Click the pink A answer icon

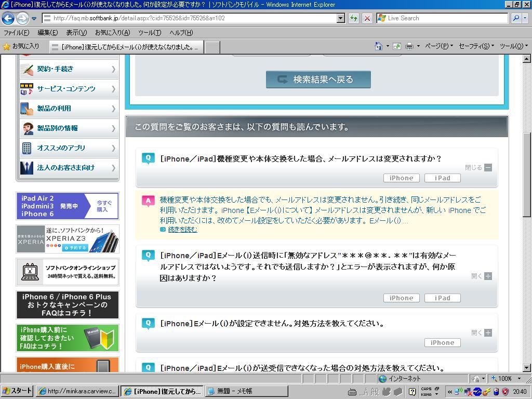point(148,201)
